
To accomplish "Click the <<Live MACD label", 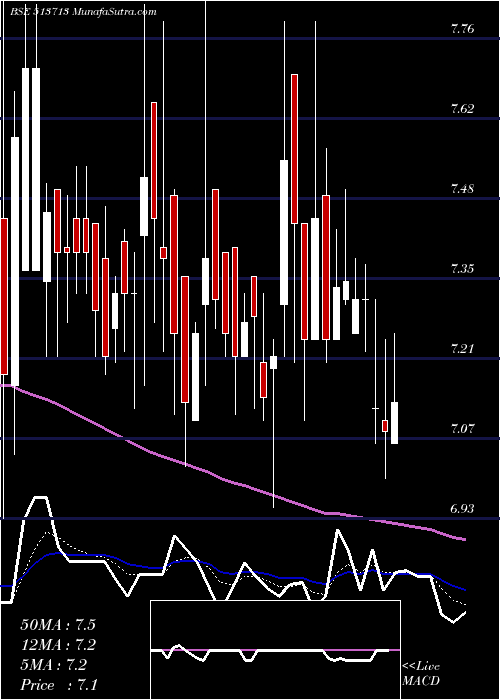I will 421,674.
